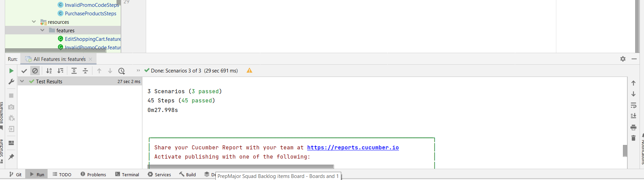Open the Git tool window

[x=15, y=175]
